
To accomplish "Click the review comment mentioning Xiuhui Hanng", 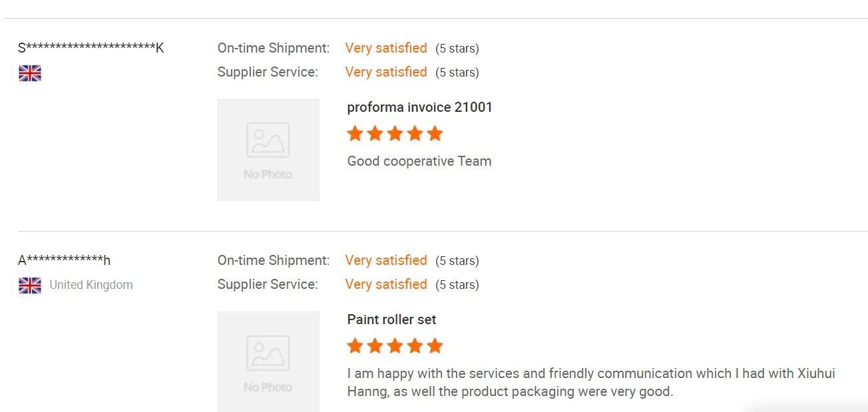I will [x=590, y=382].
